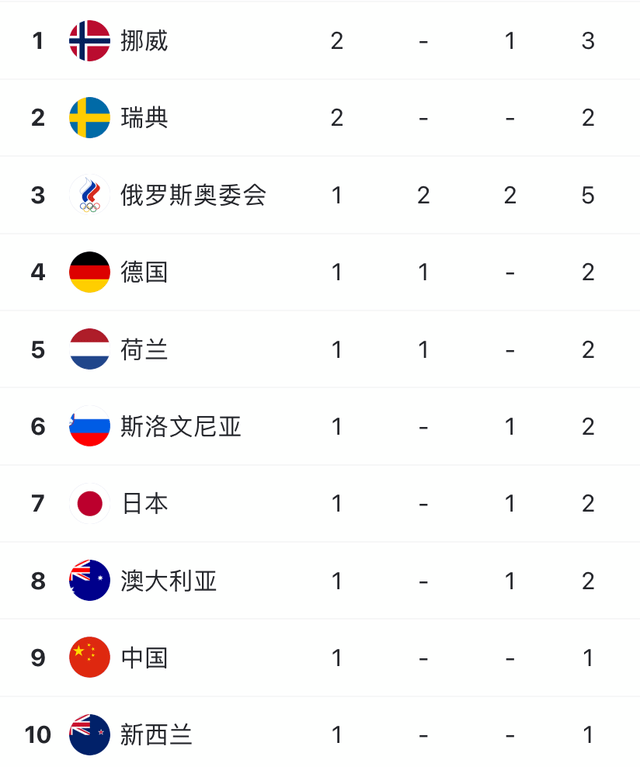The width and height of the screenshot is (640, 767).
Task: Open the 澳大利亚 country entry
Action: tap(169, 580)
